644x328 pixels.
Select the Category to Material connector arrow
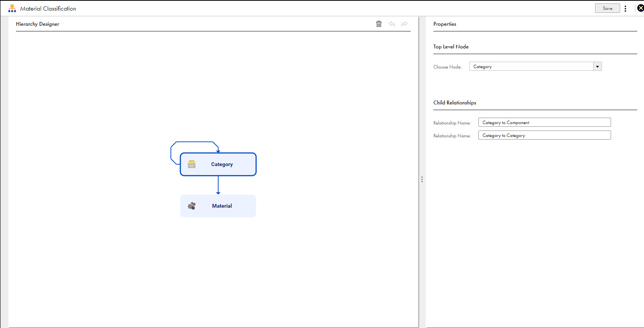(218, 185)
